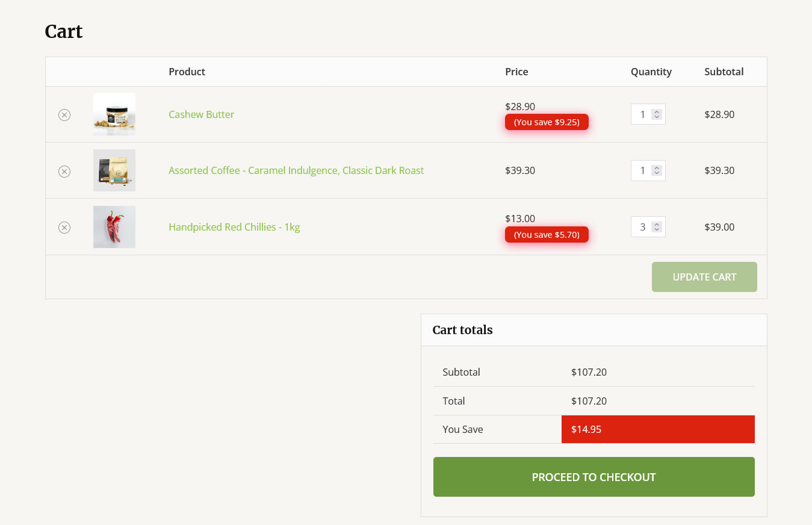Remove Cashew Butter from the cart

tap(64, 115)
